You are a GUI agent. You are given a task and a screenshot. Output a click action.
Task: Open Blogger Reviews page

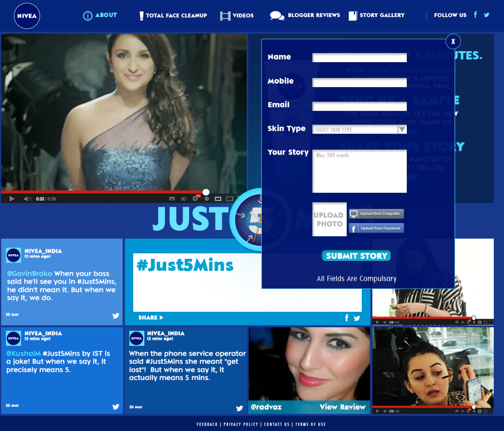pos(305,16)
